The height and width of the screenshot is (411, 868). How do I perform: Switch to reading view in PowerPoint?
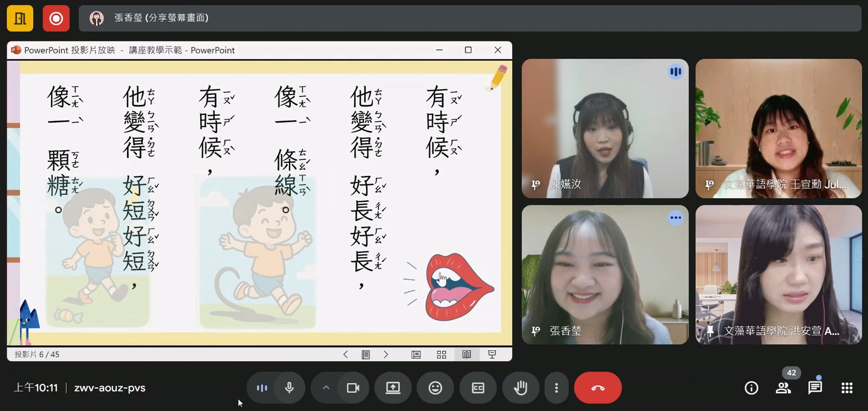467,355
